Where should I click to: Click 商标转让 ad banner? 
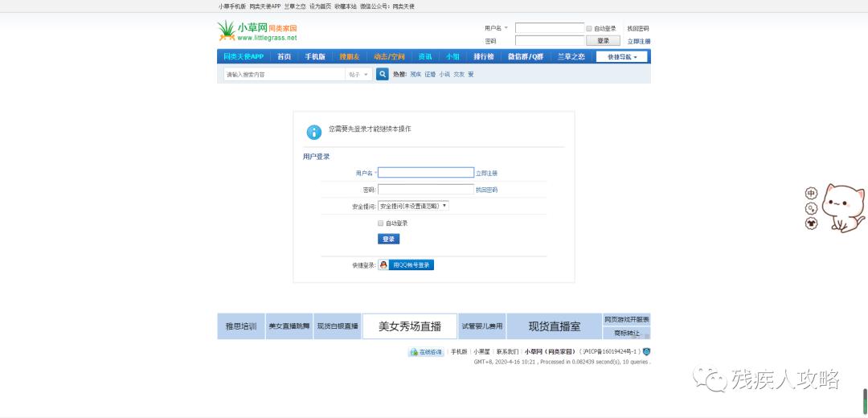click(x=627, y=334)
